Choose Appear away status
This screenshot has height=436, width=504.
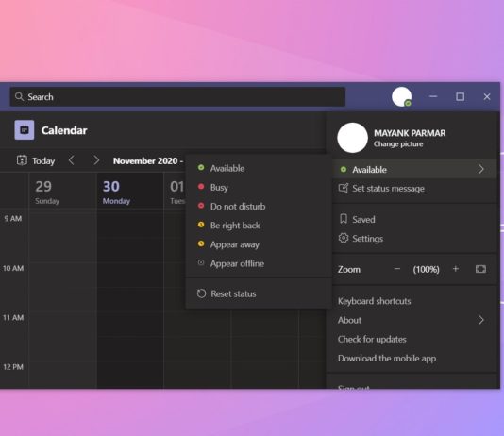click(259, 244)
